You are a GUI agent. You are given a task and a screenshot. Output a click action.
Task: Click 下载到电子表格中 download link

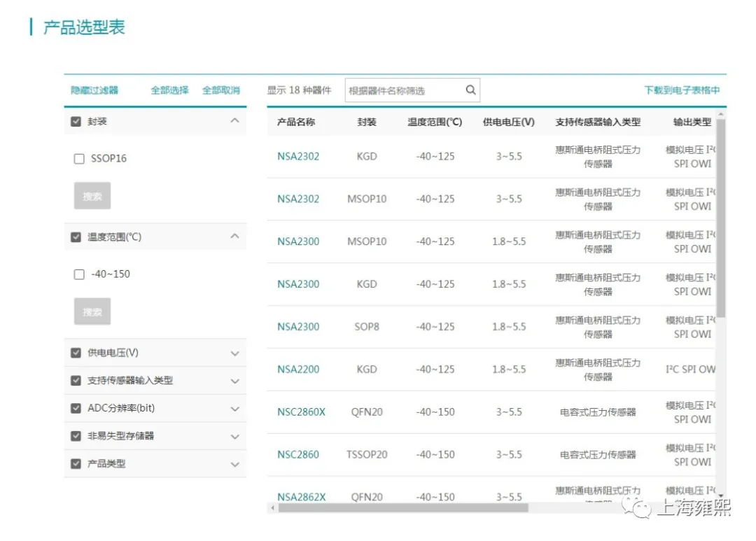pyautogui.click(x=681, y=90)
